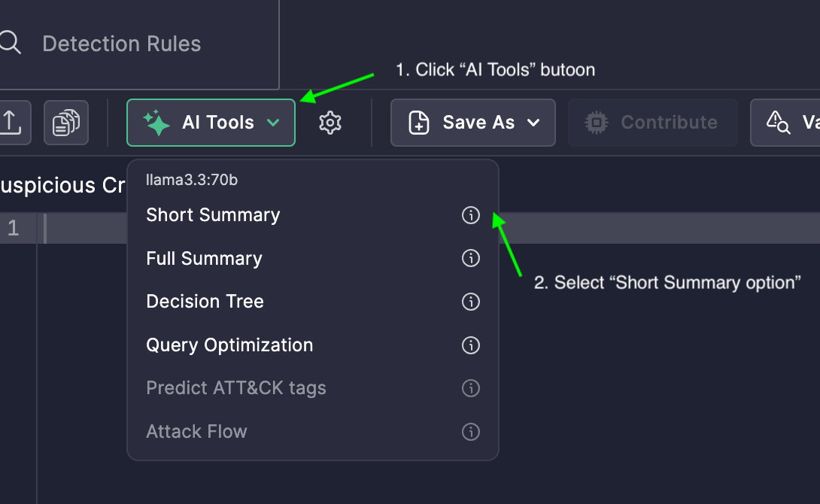Screen dimensions: 820x504
Task: Click the info icon for Short Summary
Action: (470, 215)
